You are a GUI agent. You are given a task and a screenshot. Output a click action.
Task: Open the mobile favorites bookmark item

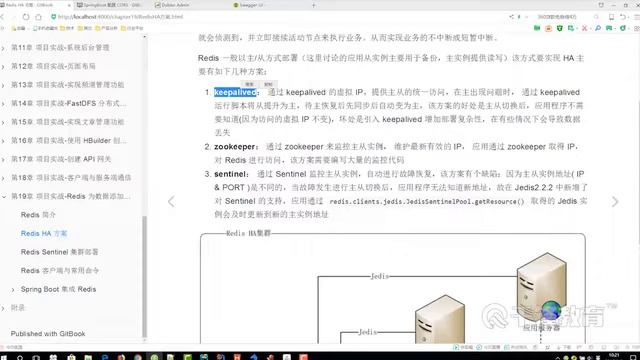pos(45,28)
